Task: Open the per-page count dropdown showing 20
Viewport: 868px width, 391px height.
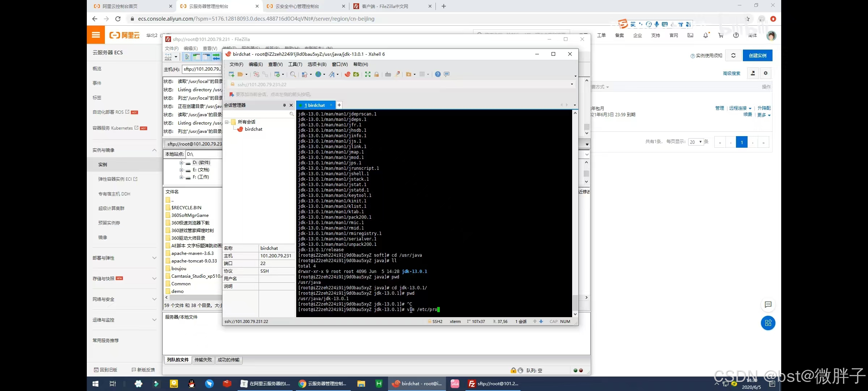Action: click(x=695, y=142)
